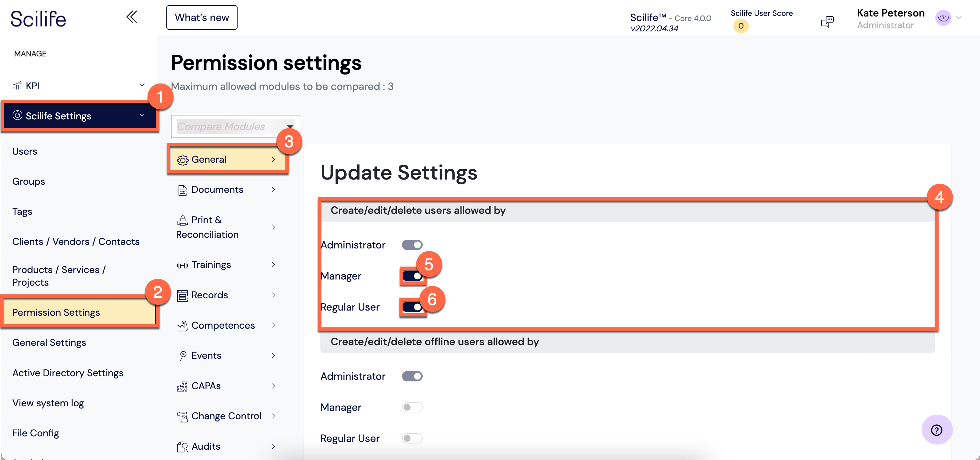The width and height of the screenshot is (980, 460).
Task: Open the Documents module icon
Action: coord(182,189)
